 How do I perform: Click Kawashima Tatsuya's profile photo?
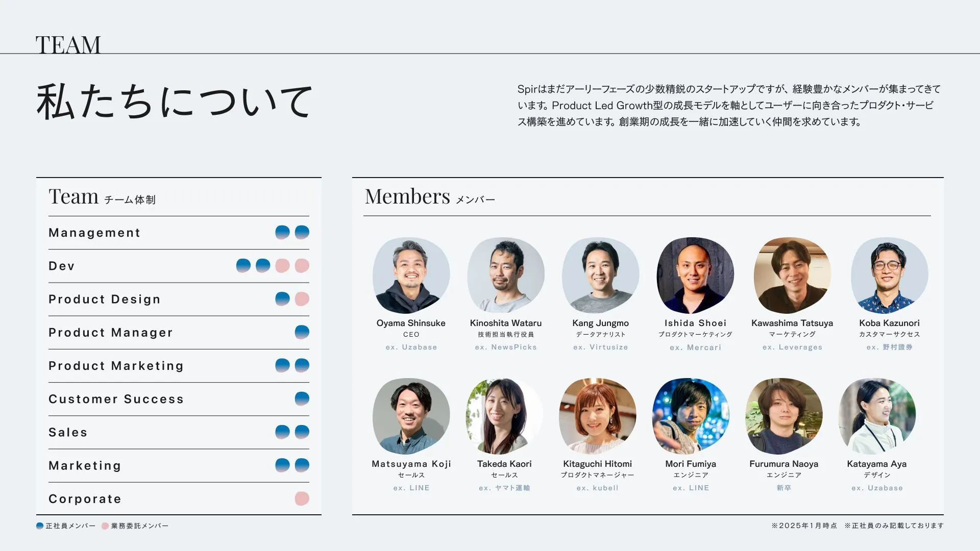tap(792, 275)
